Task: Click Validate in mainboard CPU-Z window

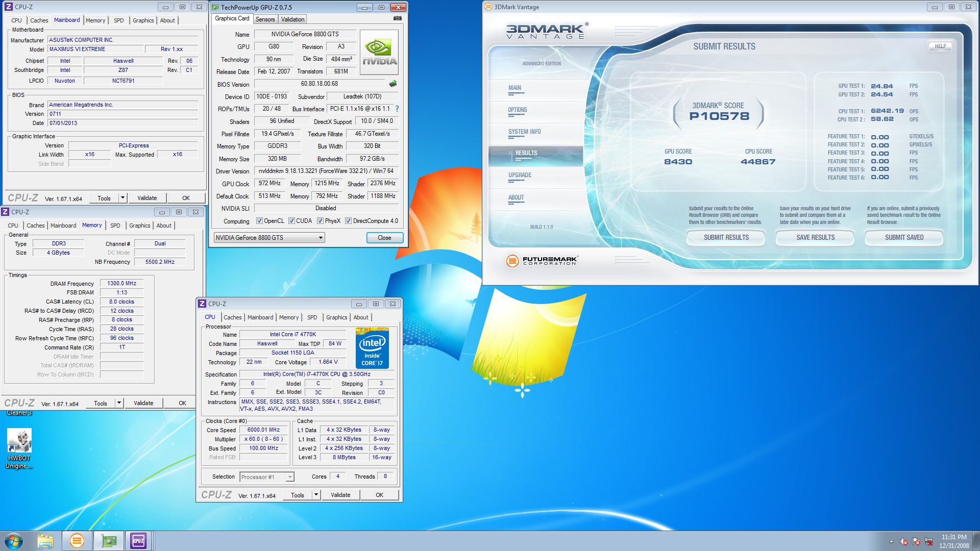Action: (147, 198)
